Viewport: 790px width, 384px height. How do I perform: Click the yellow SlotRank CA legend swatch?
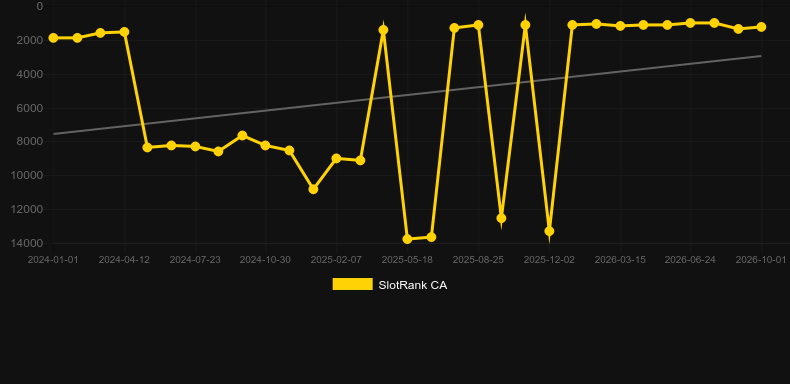tap(352, 284)
